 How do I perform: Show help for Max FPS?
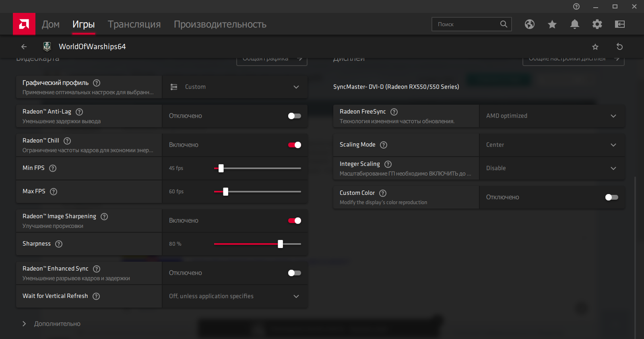tap(54, 192)
